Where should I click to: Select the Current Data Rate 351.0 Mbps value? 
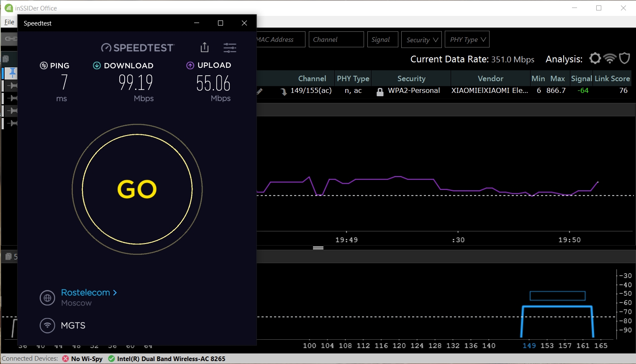(x=513, y=59)
